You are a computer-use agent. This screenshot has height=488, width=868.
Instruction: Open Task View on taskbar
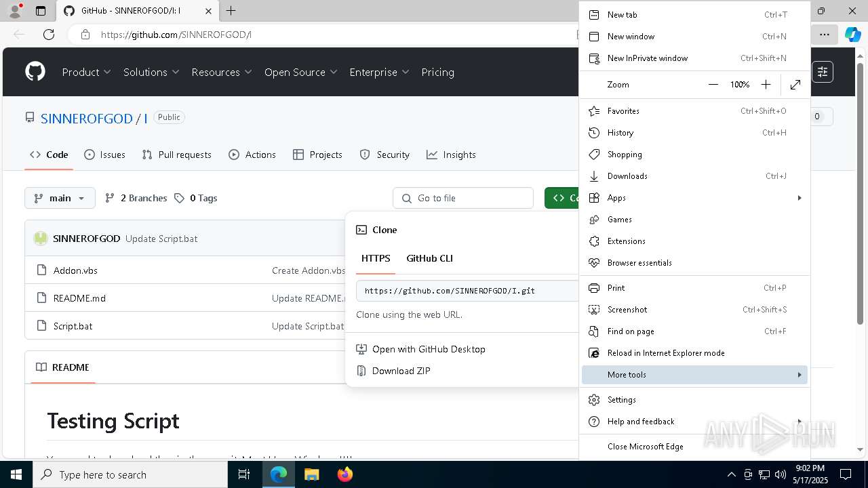click(244, 474)
